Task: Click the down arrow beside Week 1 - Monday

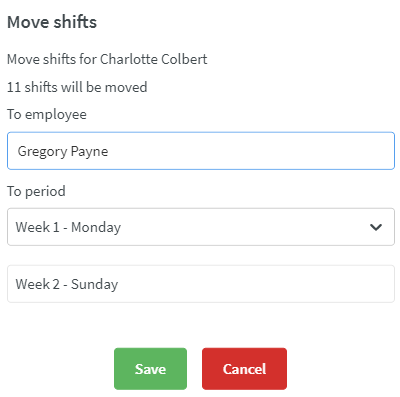Action: click(376, 227)
